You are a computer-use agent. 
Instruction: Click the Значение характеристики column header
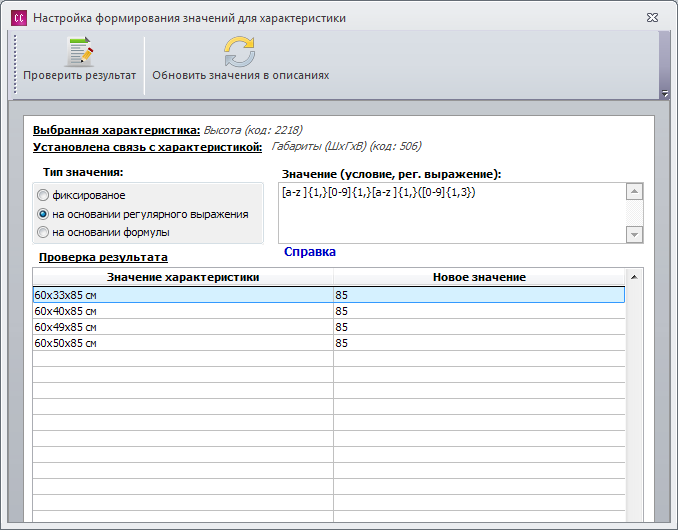tap(183, 277)
